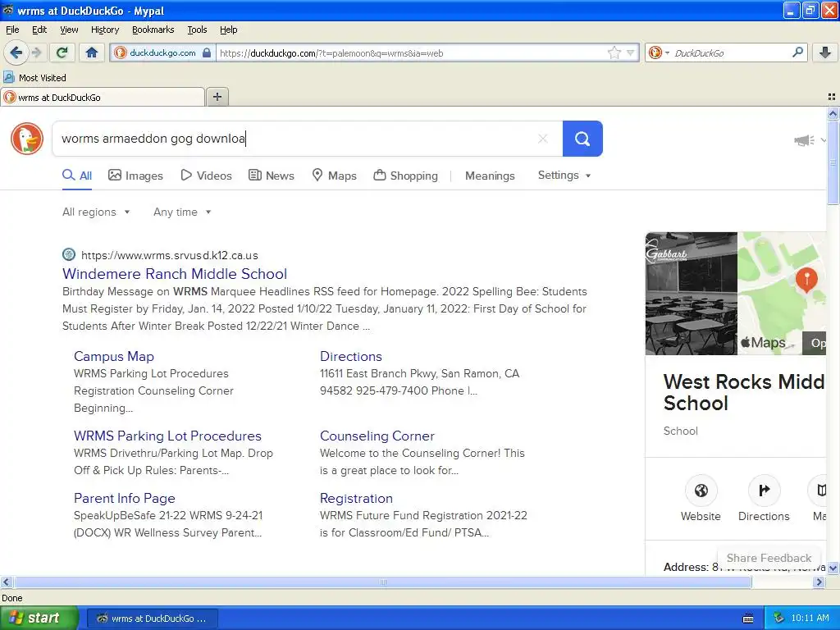This screenshot has width=840, height=630.
Task: Click the Apple Maps map thumbnail
Action: point(782,294)
